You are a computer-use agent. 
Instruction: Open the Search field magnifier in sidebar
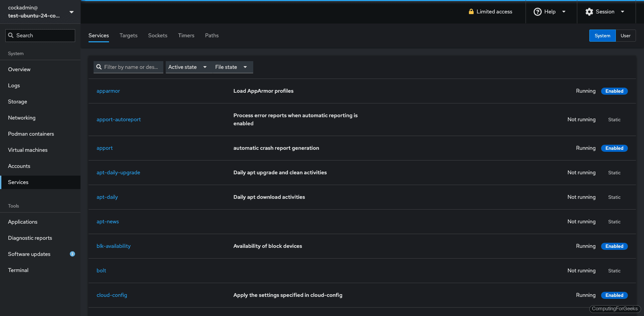tap(10, 35)
